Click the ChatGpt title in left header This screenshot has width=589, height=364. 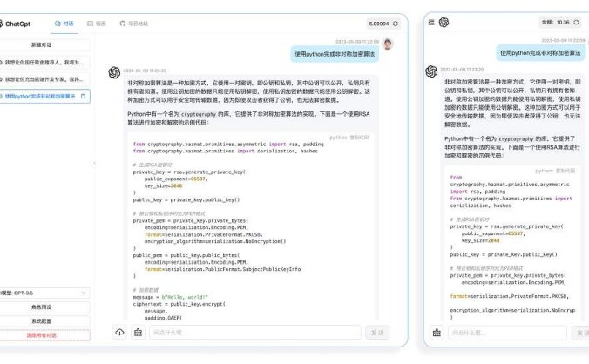pyautogui.click(x=17, y=24)
